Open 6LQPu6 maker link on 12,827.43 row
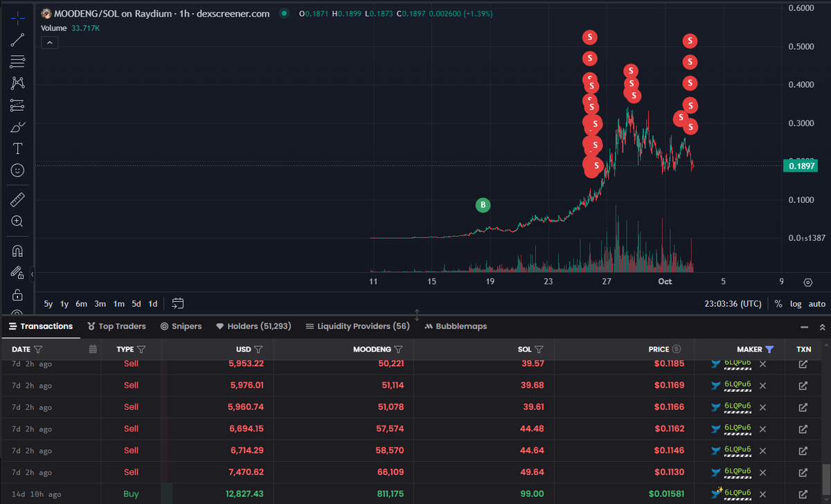Viewport: 831px width, 504px height. tap(738, 493)
